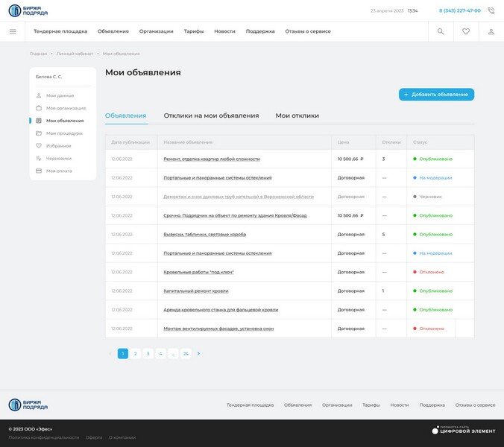Image resolution: width=504 pixels, height=447 pixels.
Task: Open Демонтаж и снос дымовых труб listing
Action: [239, 197]
